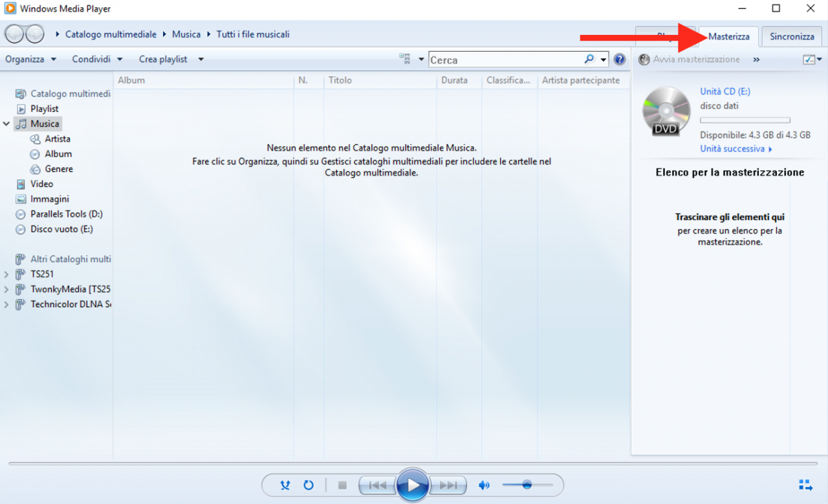Viewport: 828px width, 504px height.
Task: Open the Genere view
Action: pyautogui.click(x=52, y=169)
